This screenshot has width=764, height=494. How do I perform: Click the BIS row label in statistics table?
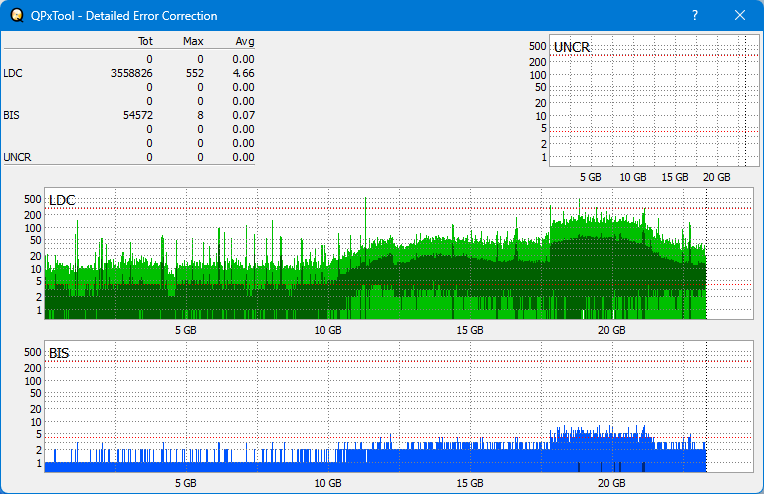(11, 115)
